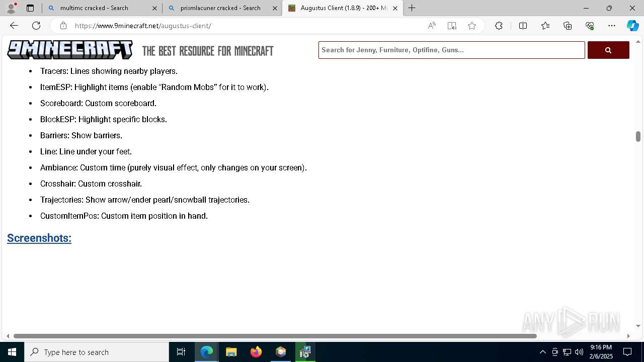
Task: Add this page to favorites
Action: coord(472,26)
